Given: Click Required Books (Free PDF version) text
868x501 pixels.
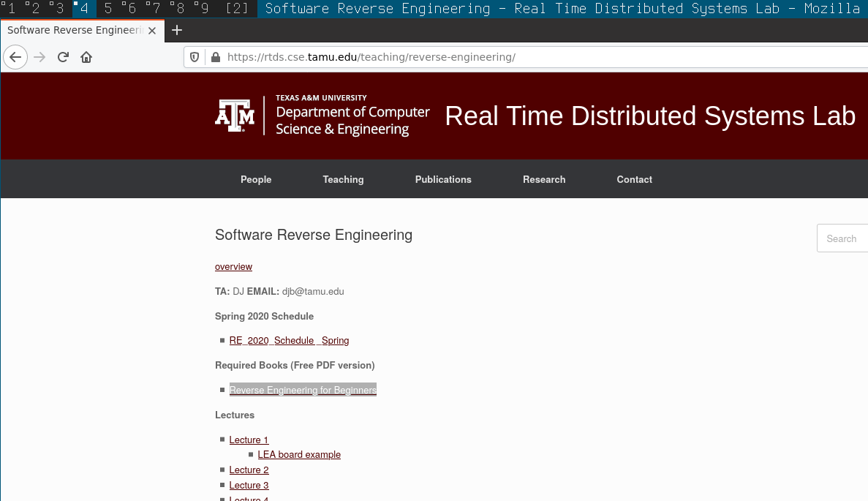Looking at the screenshot, I should click(x=295, y=366).
